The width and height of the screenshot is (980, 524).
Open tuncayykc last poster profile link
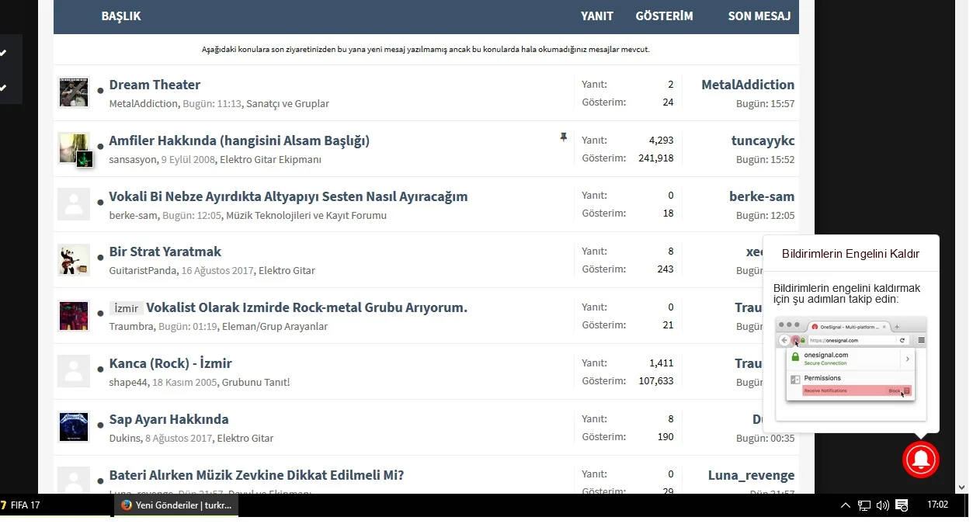763,141
